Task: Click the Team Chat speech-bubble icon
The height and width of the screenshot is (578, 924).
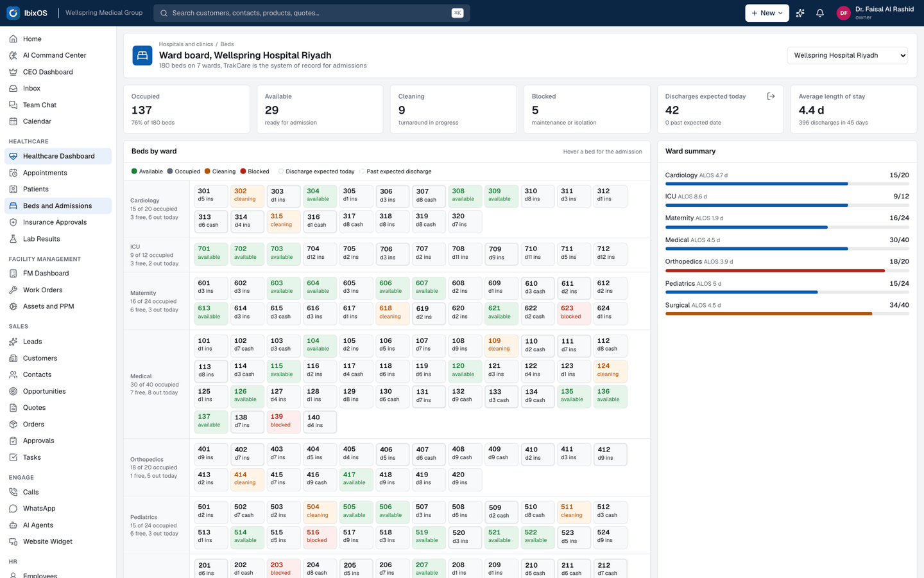Action: (13, 105)
